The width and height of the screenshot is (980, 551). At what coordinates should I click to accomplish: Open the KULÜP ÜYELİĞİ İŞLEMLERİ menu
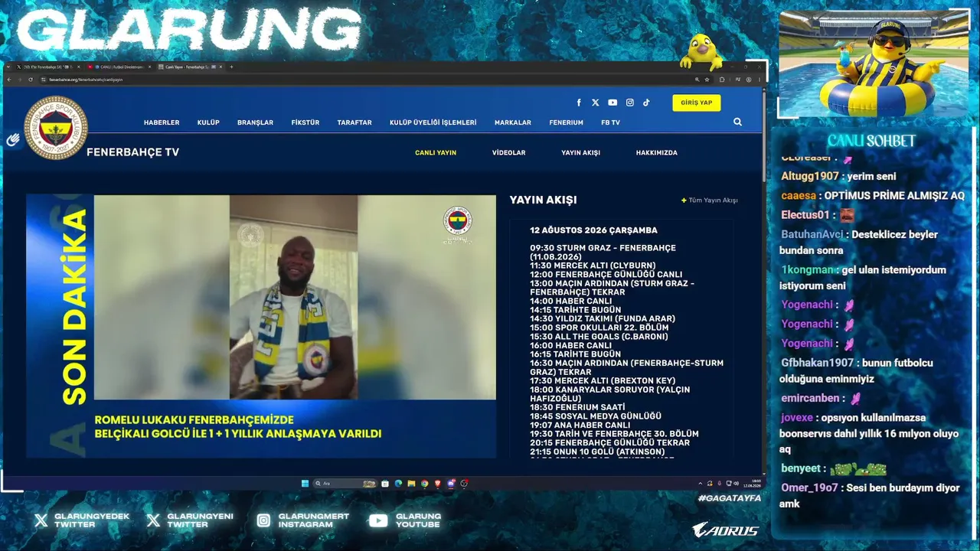click(433, 122)
